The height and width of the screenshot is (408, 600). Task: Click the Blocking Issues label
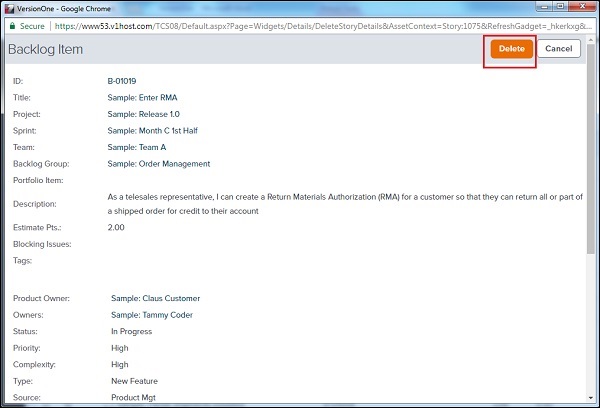42,244
